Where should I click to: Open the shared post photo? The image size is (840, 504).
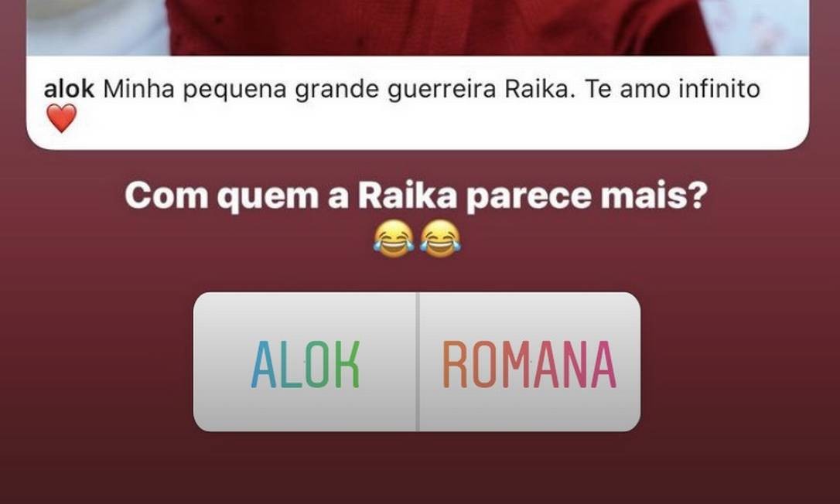click(418, 28)
